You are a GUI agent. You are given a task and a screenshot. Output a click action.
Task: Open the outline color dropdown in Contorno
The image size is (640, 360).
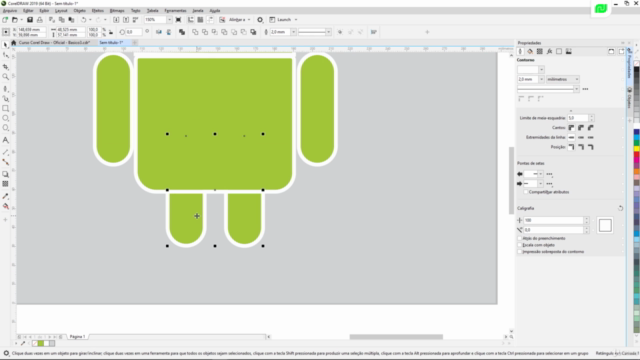pyautogui.click(x=541, y=70)
